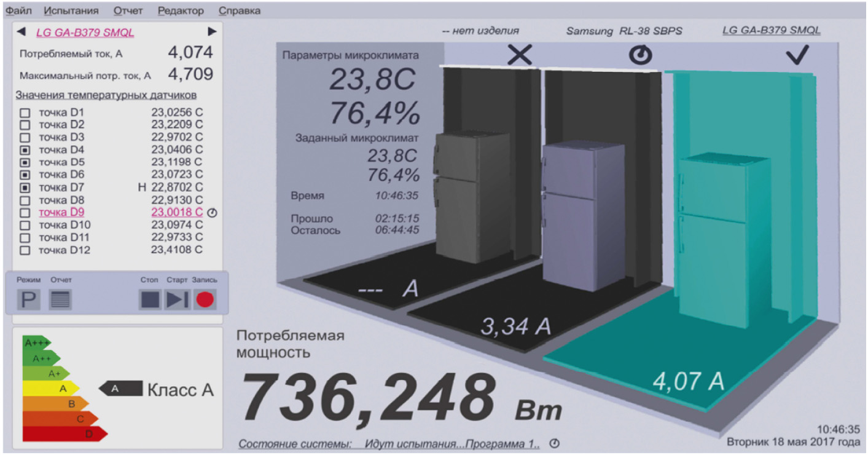Screen dimensions: 868x455
Task: Click the 23,4108 C value of D12
Action: 177,250
